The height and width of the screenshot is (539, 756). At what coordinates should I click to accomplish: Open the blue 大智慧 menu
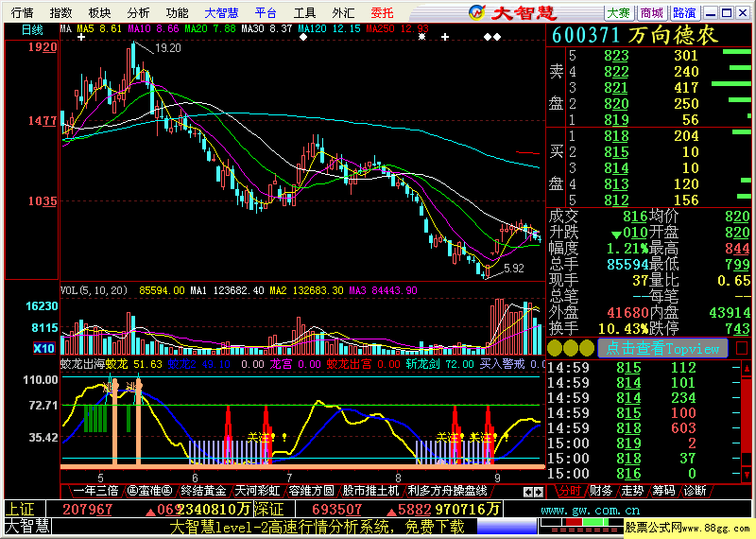[221, 12]
